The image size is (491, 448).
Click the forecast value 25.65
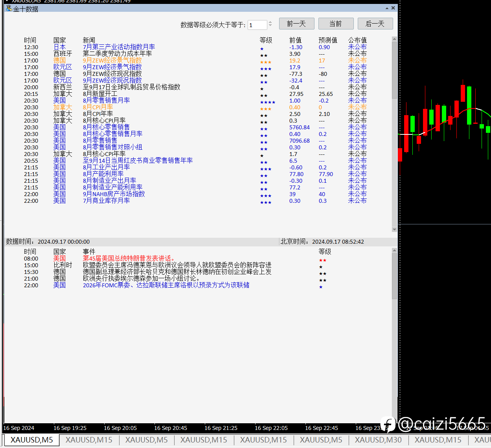[x=326, y=94]
